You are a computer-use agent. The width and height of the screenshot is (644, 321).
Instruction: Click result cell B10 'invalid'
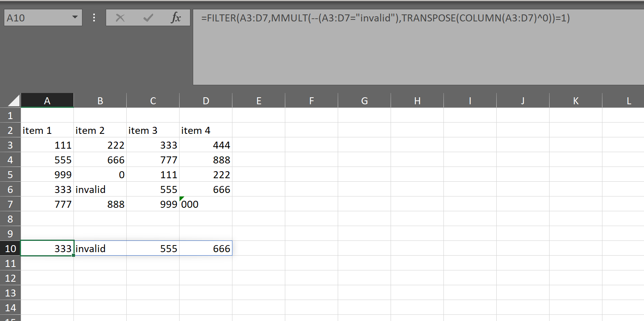(x=100, y=248)
